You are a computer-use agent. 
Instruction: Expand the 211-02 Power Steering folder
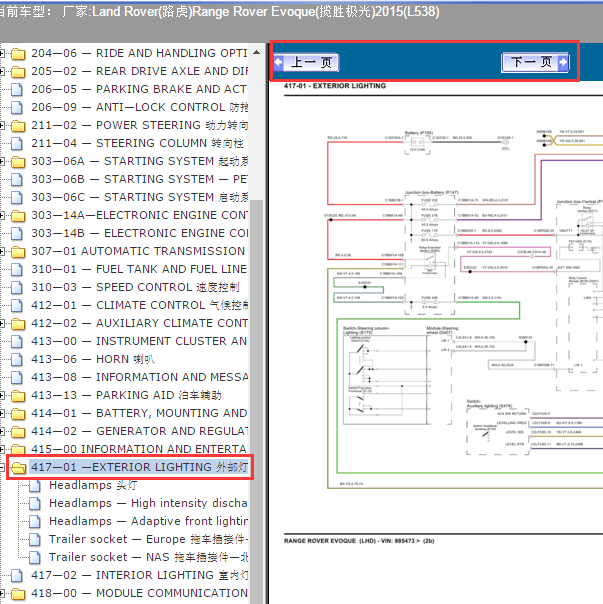click(x=2, y=126)
